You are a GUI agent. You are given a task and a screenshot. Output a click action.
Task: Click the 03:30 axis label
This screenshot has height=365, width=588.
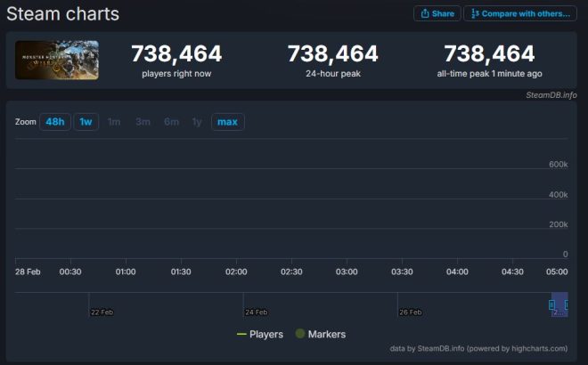pyautogui.click(x=402, y=272)
